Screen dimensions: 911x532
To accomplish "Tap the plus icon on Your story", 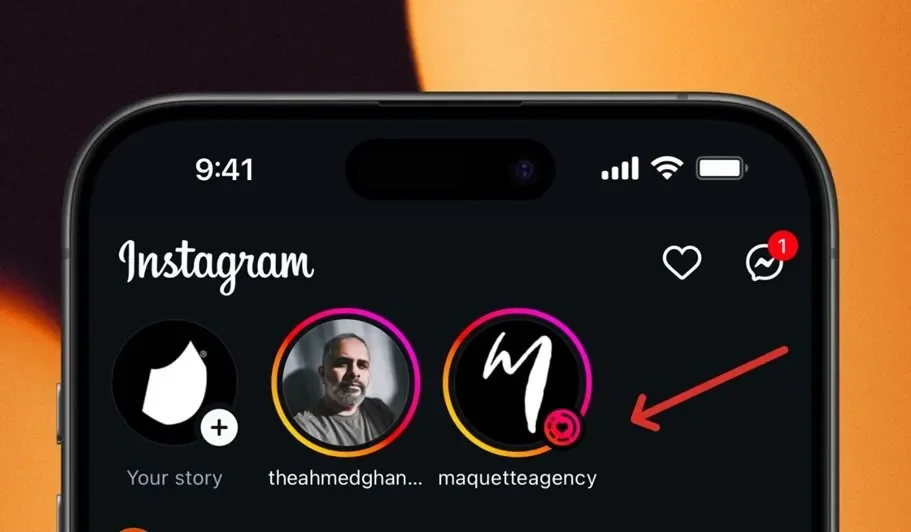I will click(x=219, y=428).
